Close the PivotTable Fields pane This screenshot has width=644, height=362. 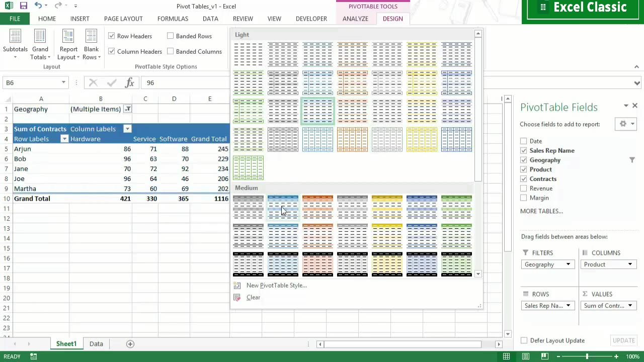pos(635,106)
